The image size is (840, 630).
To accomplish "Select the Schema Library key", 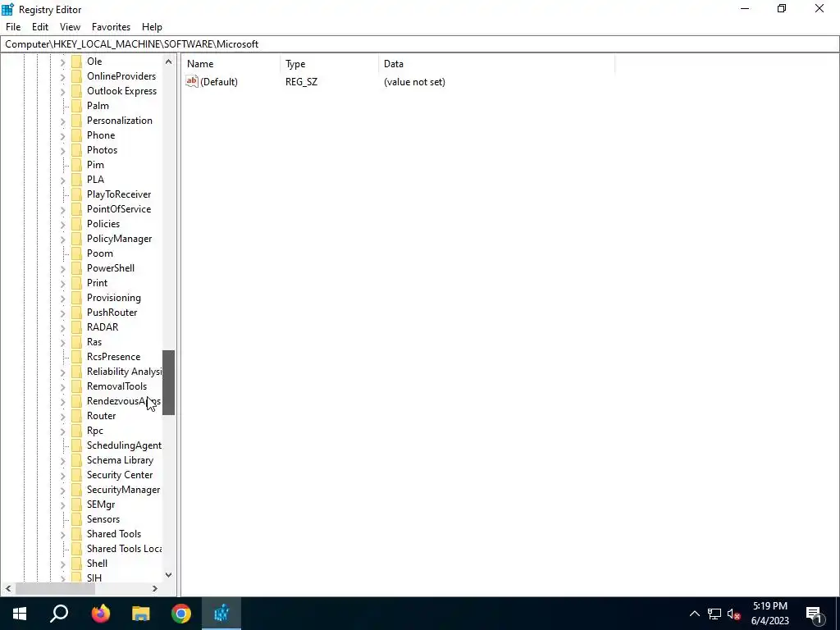I will 120,460.
